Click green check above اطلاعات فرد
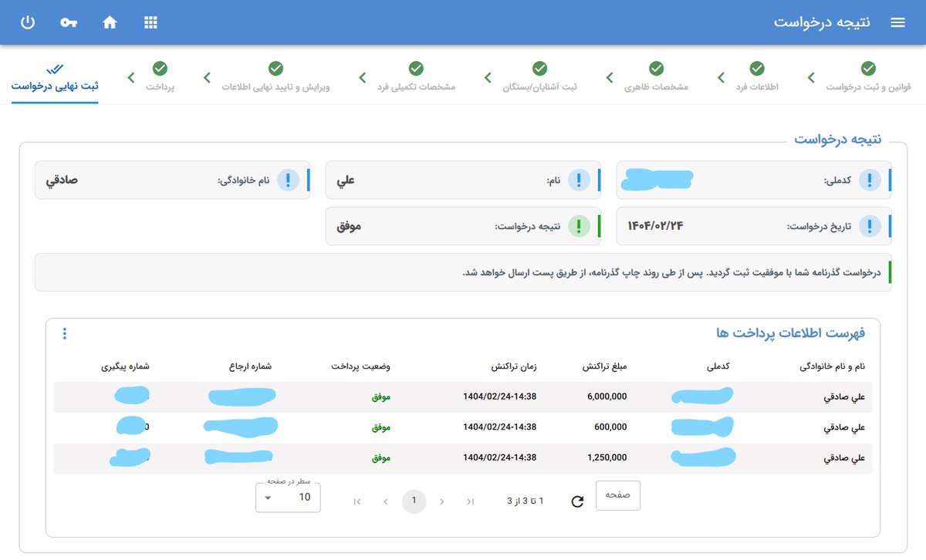This screenshot has height=560, width=926. pos(757,69)
